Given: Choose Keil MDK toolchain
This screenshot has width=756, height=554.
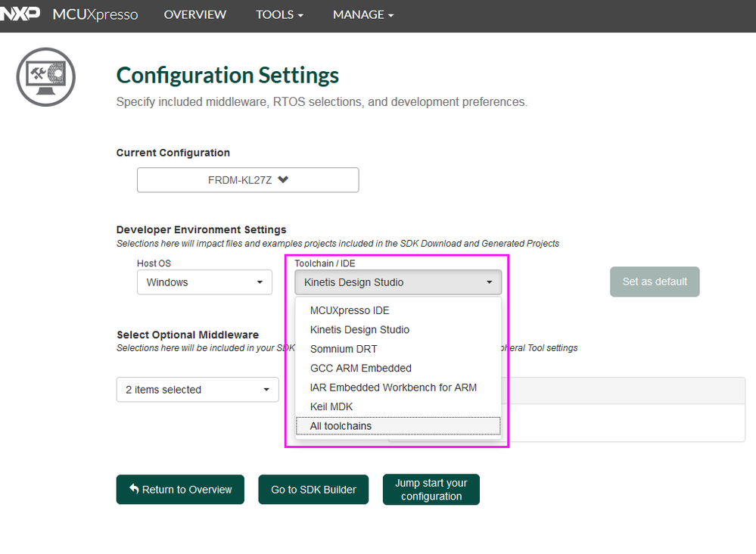Looking at the screenshot, I should pyautogui.click(x=398, y=407).
